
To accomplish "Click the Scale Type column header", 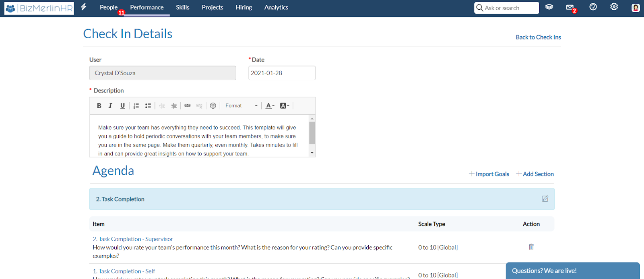I will [x=431, y=224].
